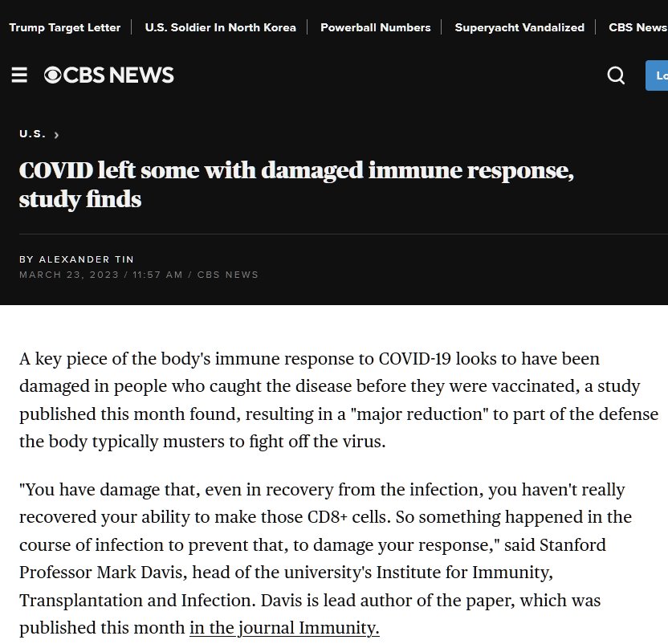Open the hamburger navigation menu

(x=19, y=75)
